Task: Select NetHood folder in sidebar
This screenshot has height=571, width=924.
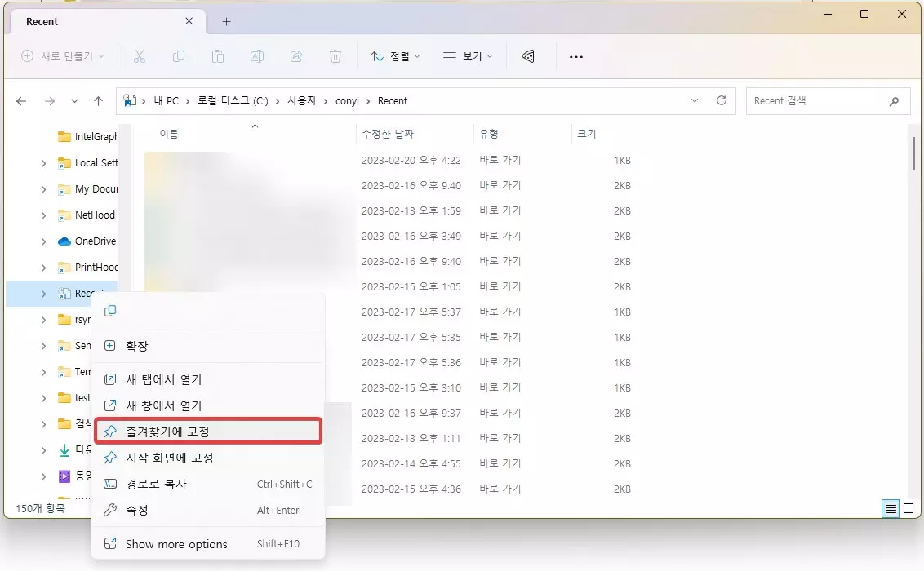Action: tap(87, 215)
